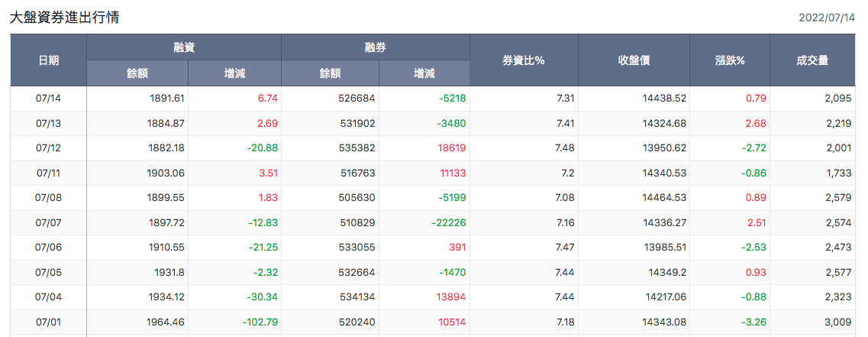Click change percent -3.26
This screenshot has width=868, height=337.
(754, 322)
